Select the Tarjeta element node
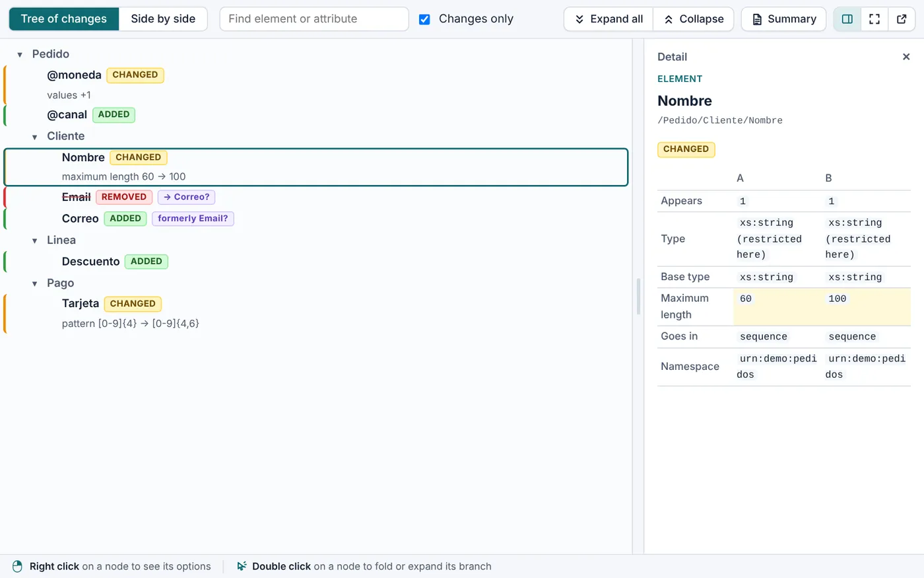 click(316, 313)
